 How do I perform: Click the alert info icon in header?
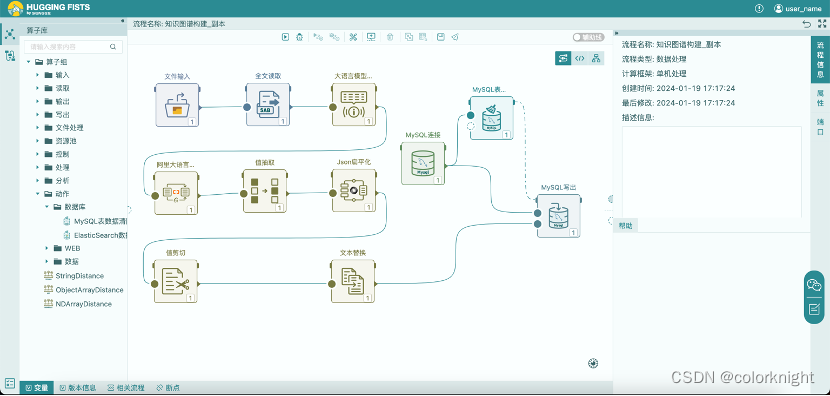[x=759, y=8]
